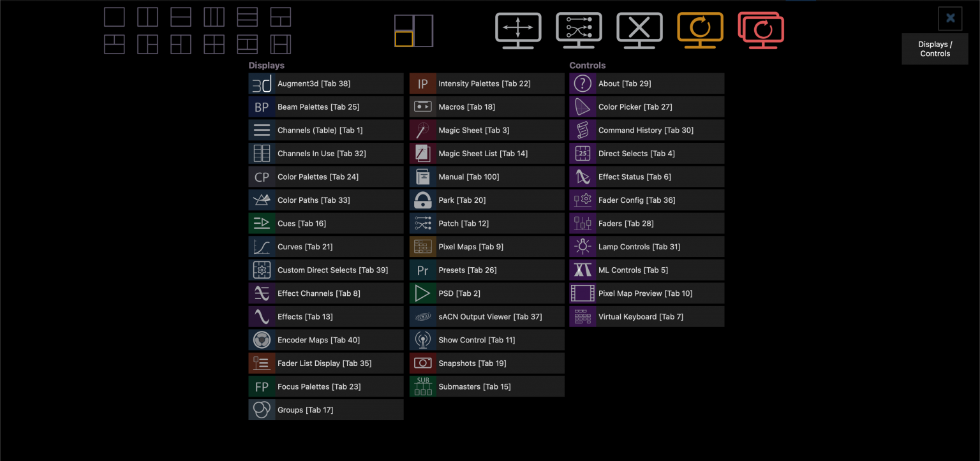
Task: Open Pixel Maps tab 9
Action: click(487, 247)
